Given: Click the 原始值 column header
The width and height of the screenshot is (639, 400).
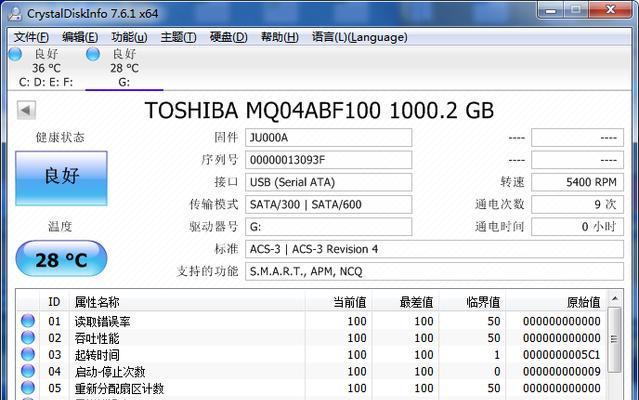Looking at the screenshot, I should click(x=556, y=302).
